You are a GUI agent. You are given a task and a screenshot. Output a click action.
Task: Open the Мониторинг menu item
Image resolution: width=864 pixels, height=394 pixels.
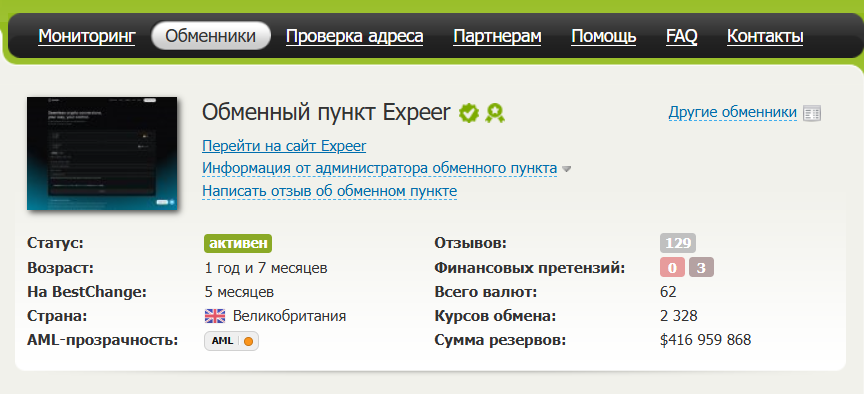[x=87, y=36]
